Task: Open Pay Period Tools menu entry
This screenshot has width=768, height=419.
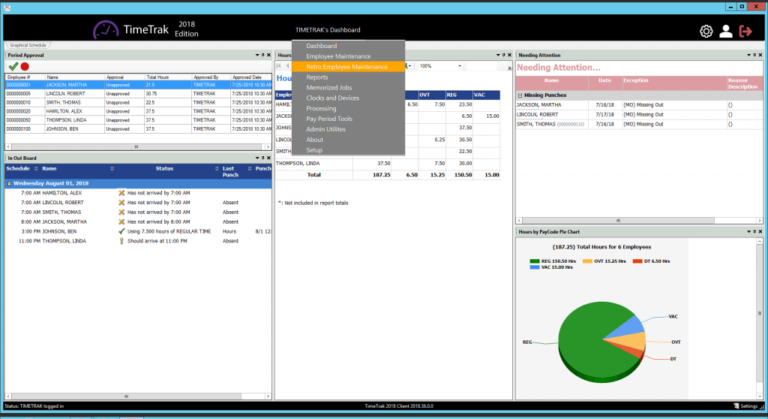Action: tap(329, 118)
